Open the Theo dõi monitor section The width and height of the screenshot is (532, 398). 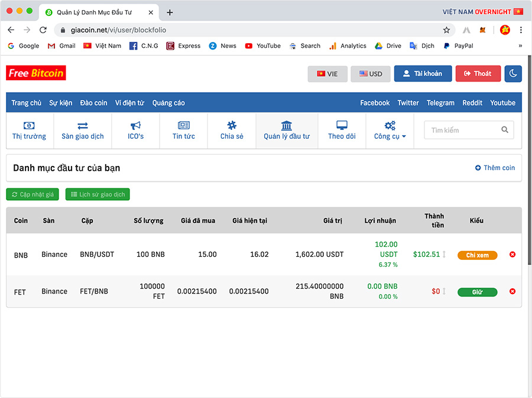click(x=342, y=131)
